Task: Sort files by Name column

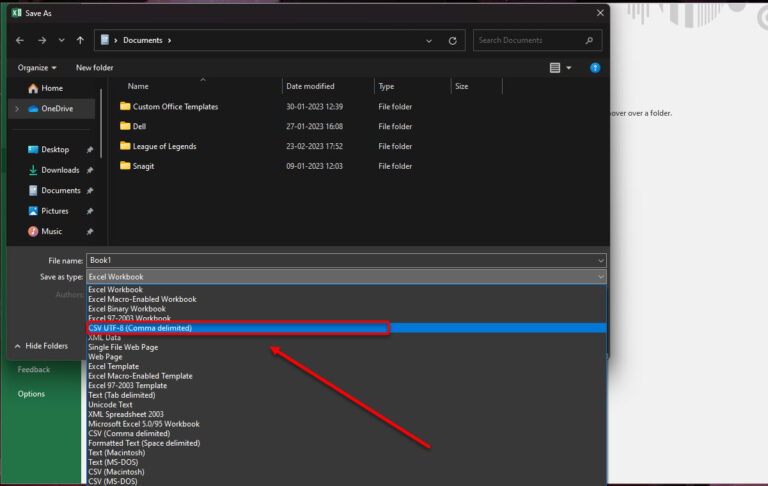Action: [x=138, y=86]
